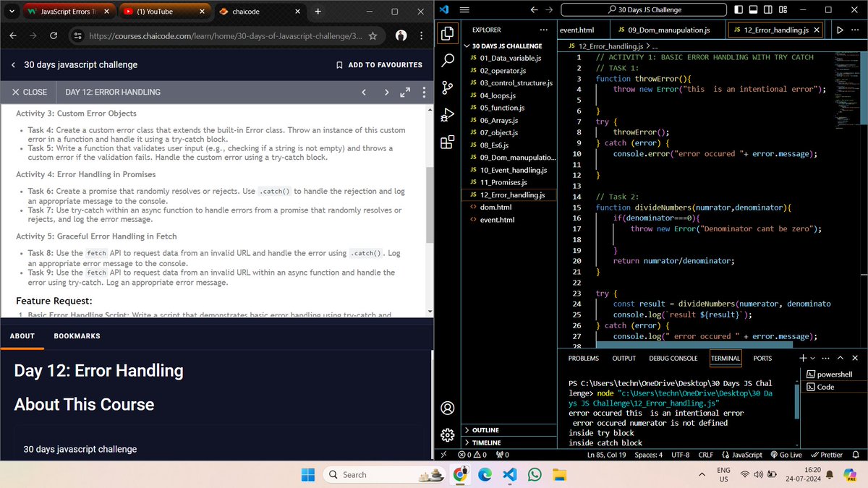Collapse the 30 DAYS JS CHALLENGE folder

pyautogui.click(x=508, y=46)
